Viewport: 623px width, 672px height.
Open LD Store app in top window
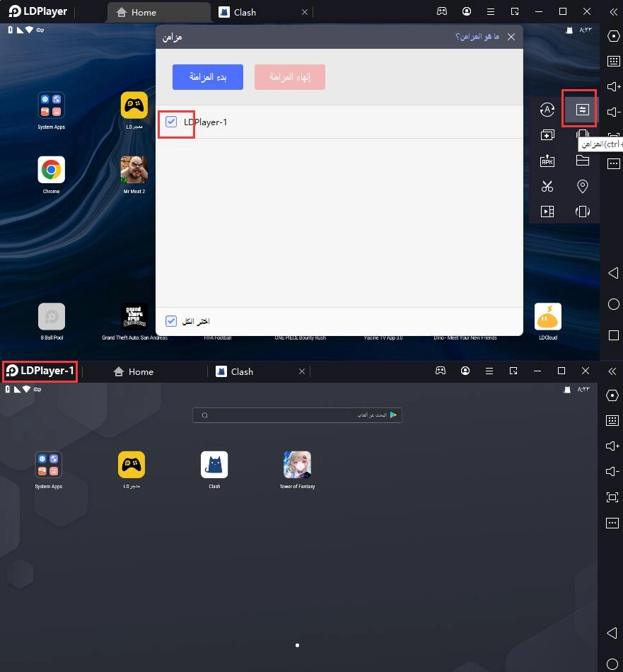134,110
